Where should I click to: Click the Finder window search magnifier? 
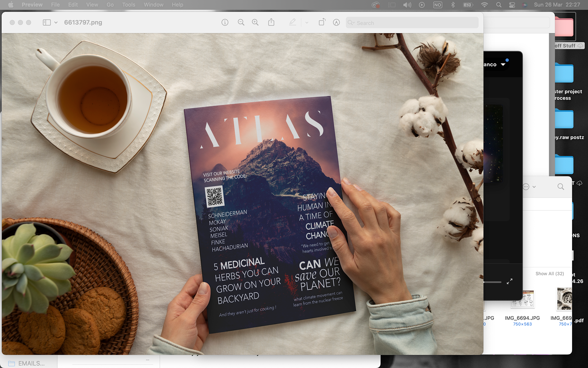click(x=560, y=187)
